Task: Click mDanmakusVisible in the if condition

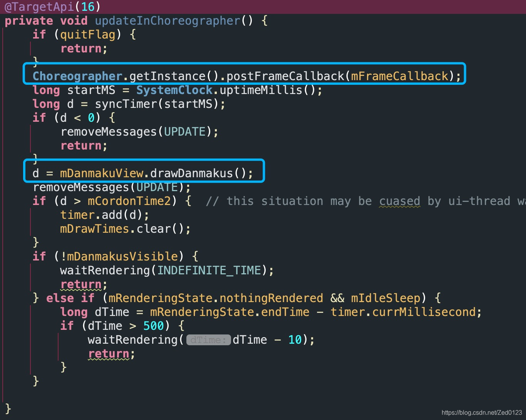Action: coord(122,257)
